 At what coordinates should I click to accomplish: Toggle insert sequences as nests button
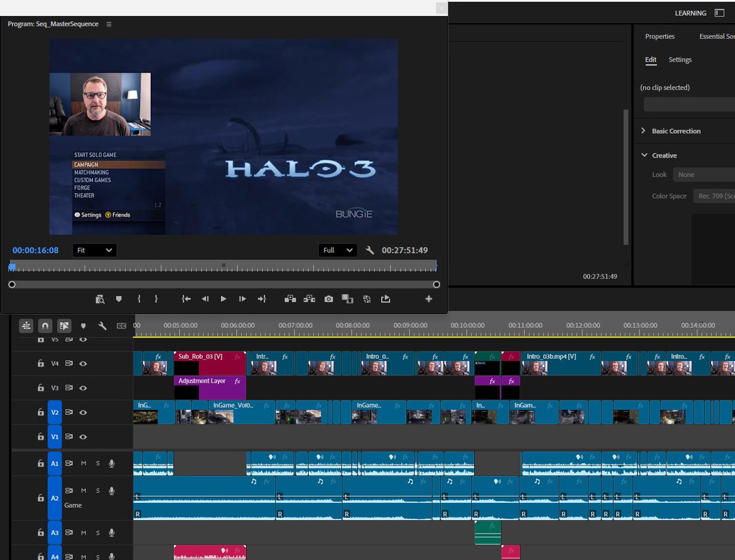pos(26,325)
